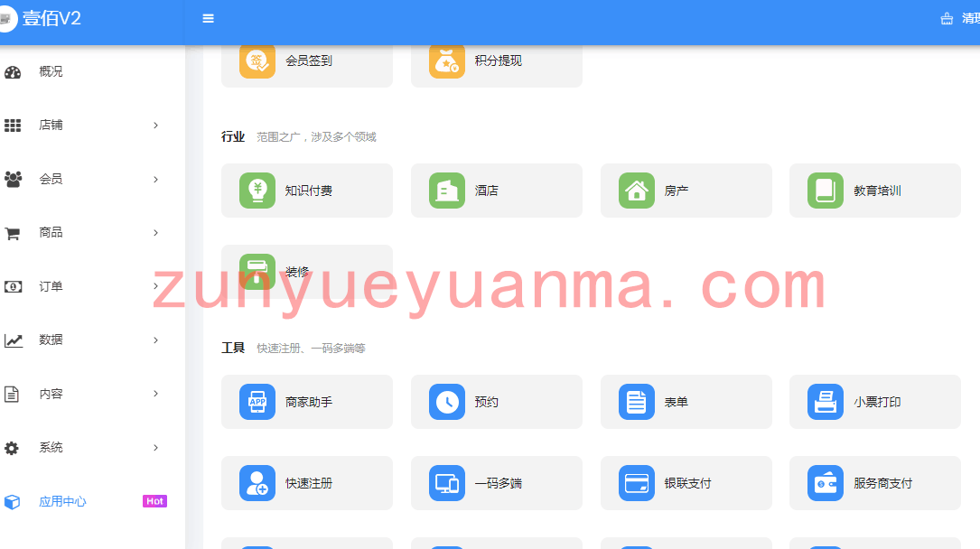Open the 装修 paint roller icon

pyautogui.click(x=257, y=272)
